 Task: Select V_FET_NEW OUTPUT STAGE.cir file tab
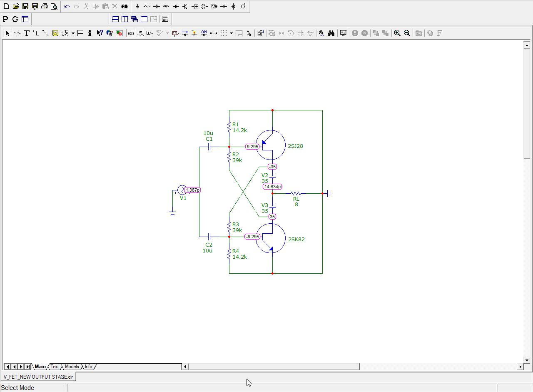[38, 377]
